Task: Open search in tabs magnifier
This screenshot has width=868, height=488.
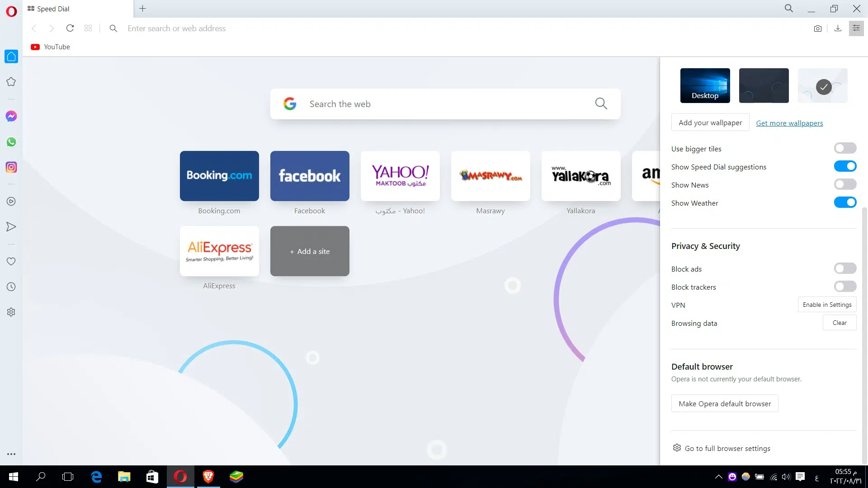Action: 789,8
